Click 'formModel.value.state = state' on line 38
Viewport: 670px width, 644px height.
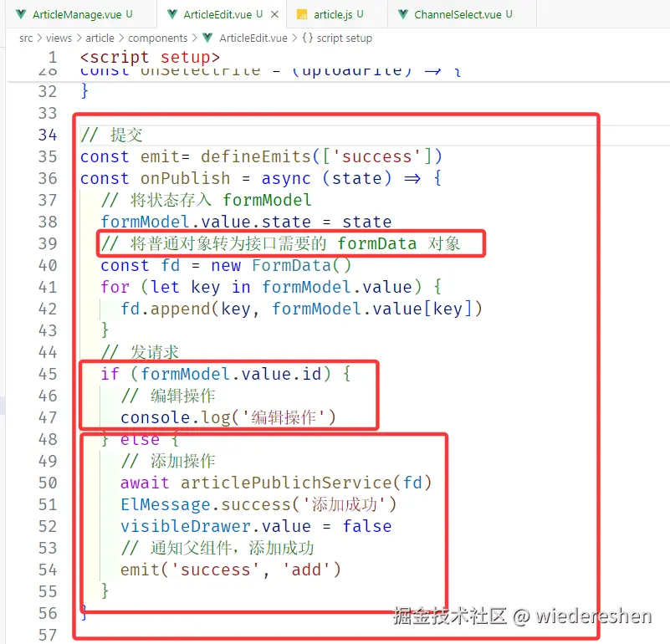tap(246, 222)
